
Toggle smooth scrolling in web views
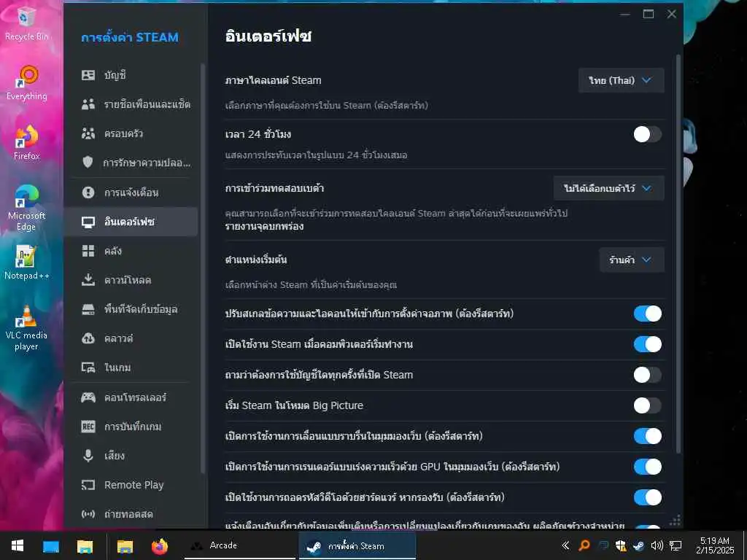648,436
